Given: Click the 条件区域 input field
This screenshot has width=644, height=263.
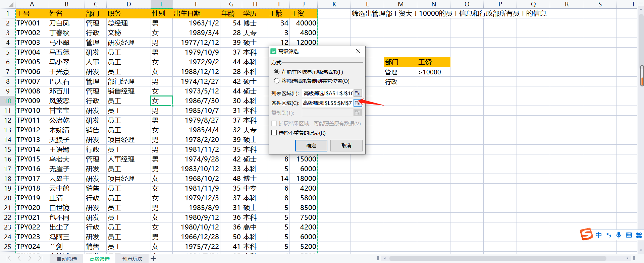Looking at the screenshot, I should (327, 103).
